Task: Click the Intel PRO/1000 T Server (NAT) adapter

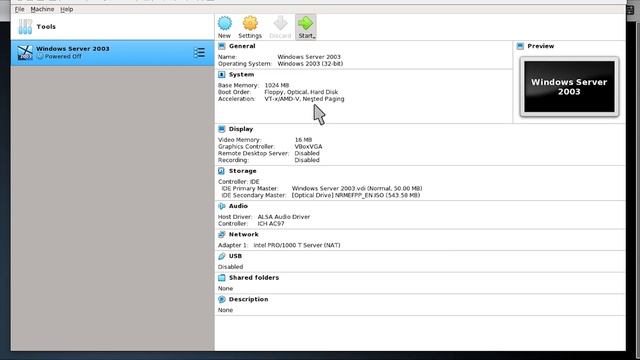Action: tap(297, 245)
